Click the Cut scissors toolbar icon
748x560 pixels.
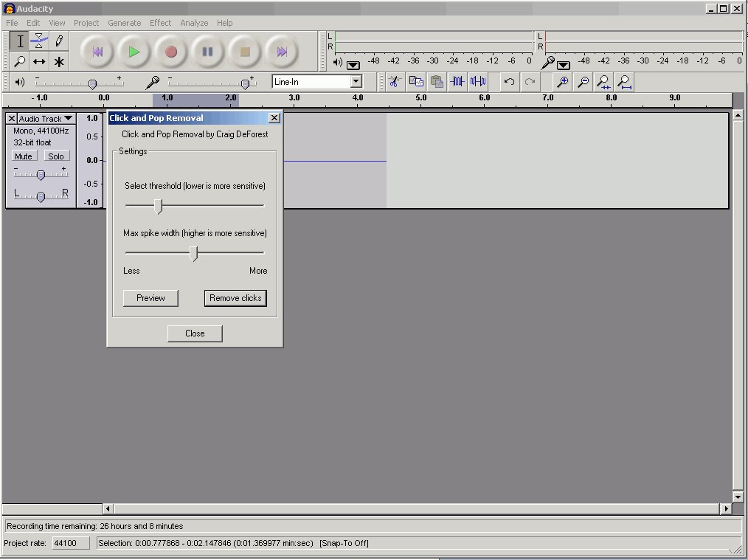[x=395, y=82]
